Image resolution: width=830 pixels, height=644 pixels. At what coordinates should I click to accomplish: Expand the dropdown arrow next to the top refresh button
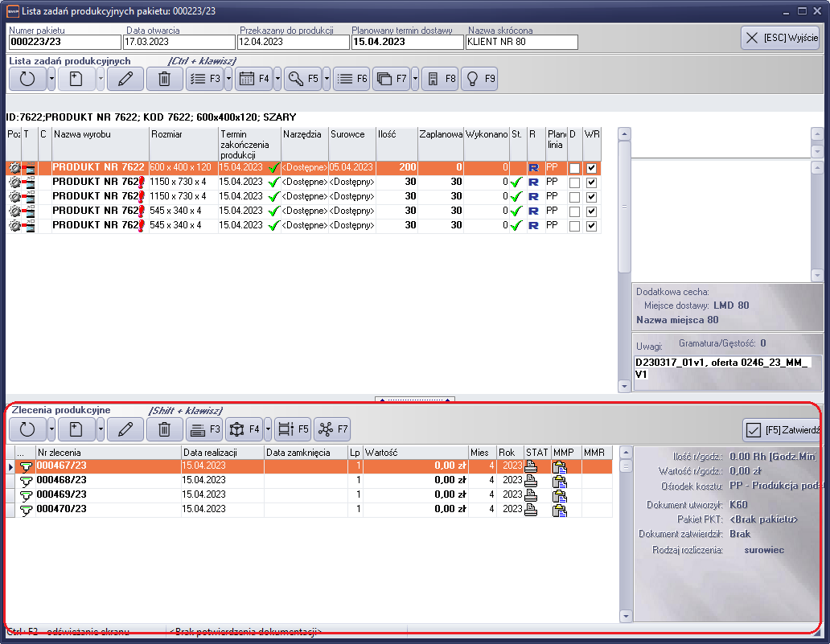point(51,79)
